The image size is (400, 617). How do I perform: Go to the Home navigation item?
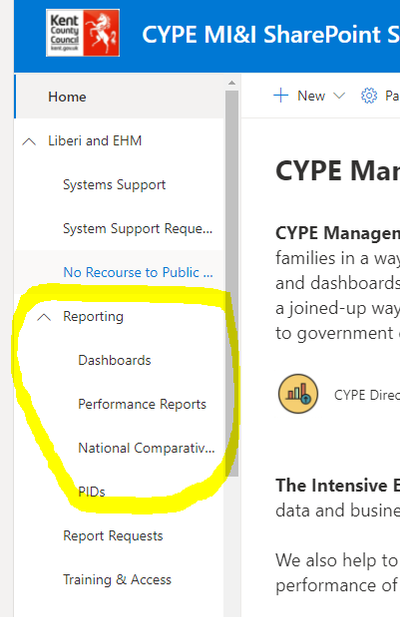click(x=67, y=97)
